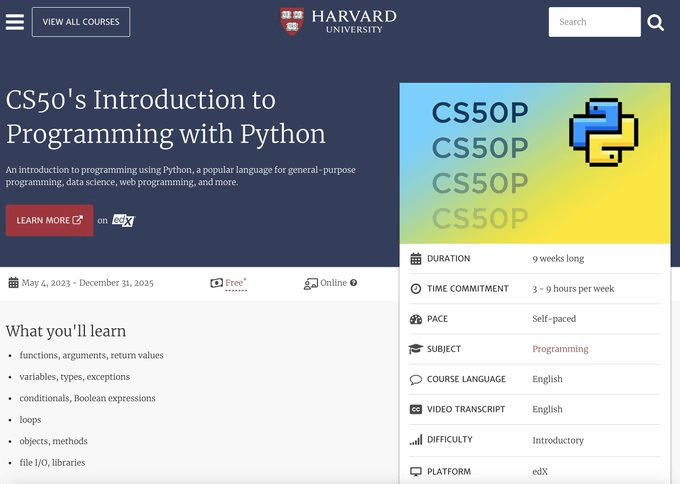Click the course description paragraph
The height and width of the screenshot is (484, 680).
(180, 176)
